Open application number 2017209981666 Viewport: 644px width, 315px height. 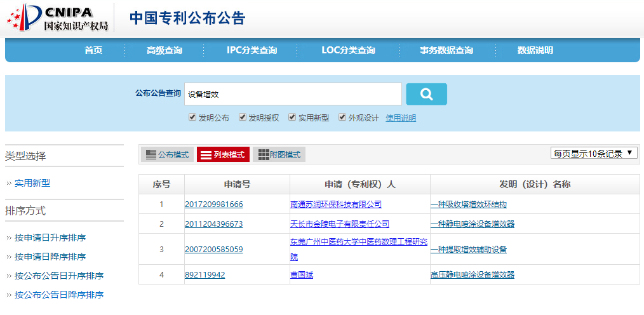(213, 204)
